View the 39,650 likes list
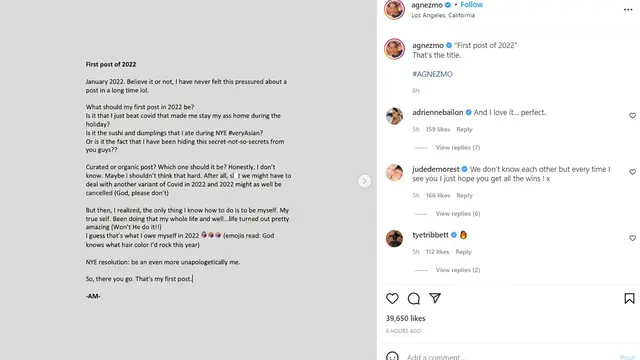The height and width of the screenshot is (360, 640). point(405,318)
